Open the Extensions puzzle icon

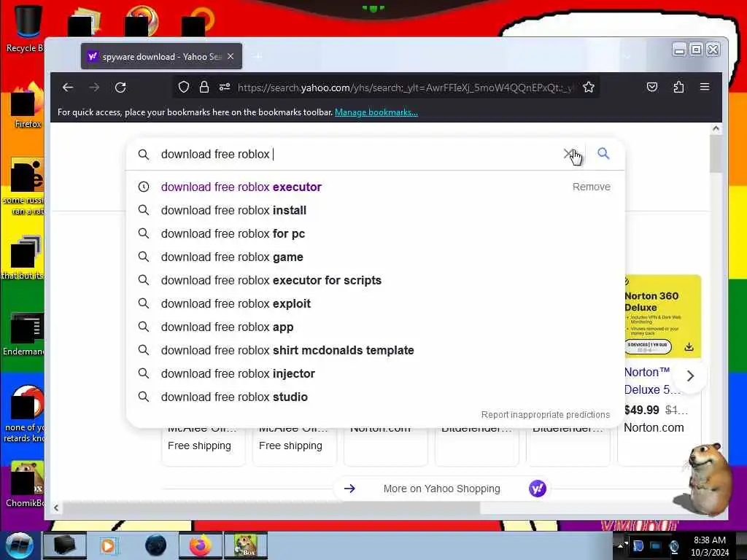(678, 87)
